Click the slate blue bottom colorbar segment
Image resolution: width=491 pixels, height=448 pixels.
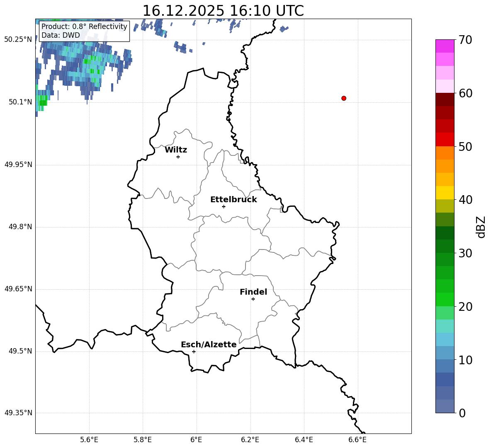(x=445, y=406)
